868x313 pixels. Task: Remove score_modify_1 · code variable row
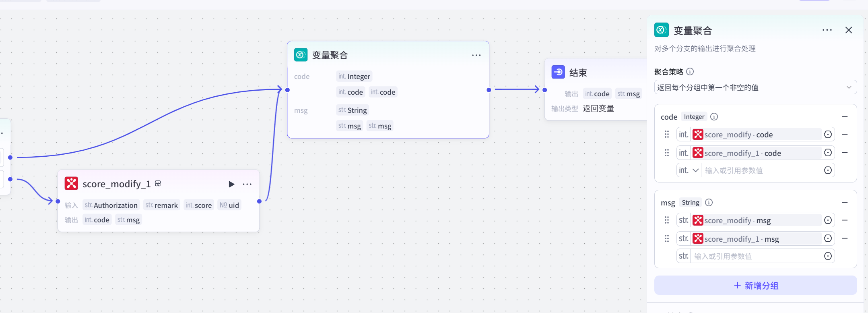(845, 153)
